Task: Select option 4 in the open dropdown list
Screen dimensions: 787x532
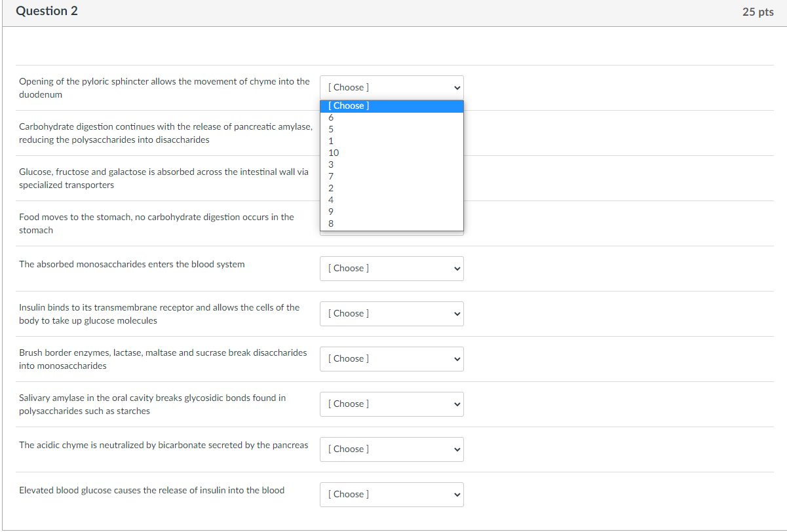Action: [x=391, y=200]
